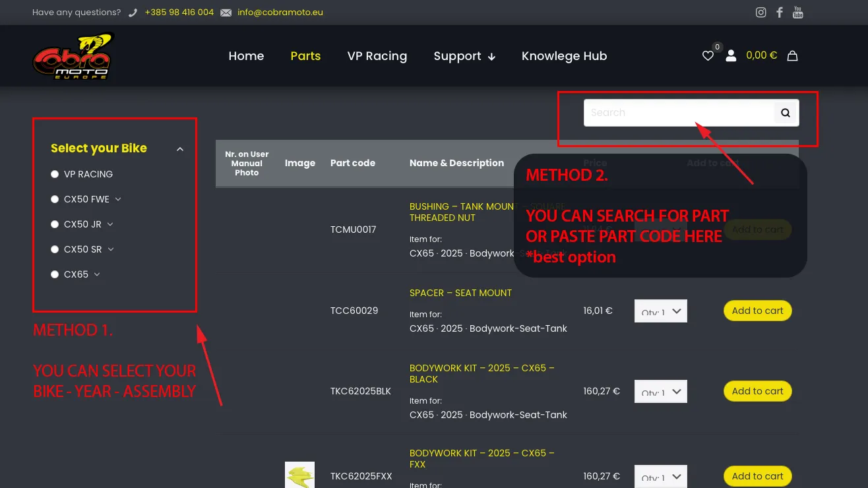868x488 pixels.
Task: Open quantity dropdown for Spacer Seat Mount
Action: [660, 311]
